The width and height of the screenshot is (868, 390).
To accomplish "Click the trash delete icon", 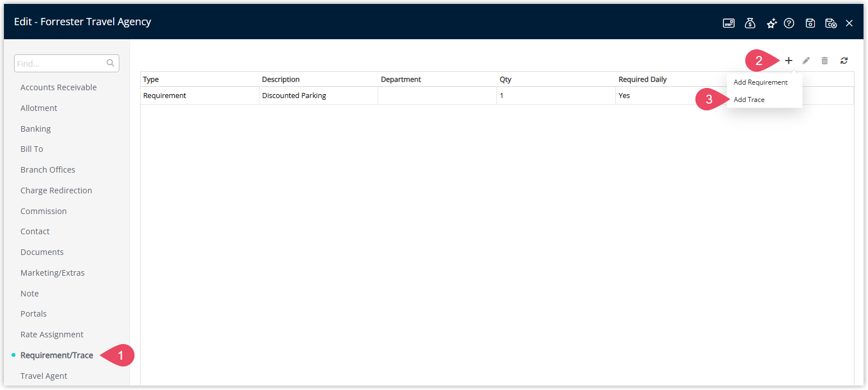I will click(825, 61).
